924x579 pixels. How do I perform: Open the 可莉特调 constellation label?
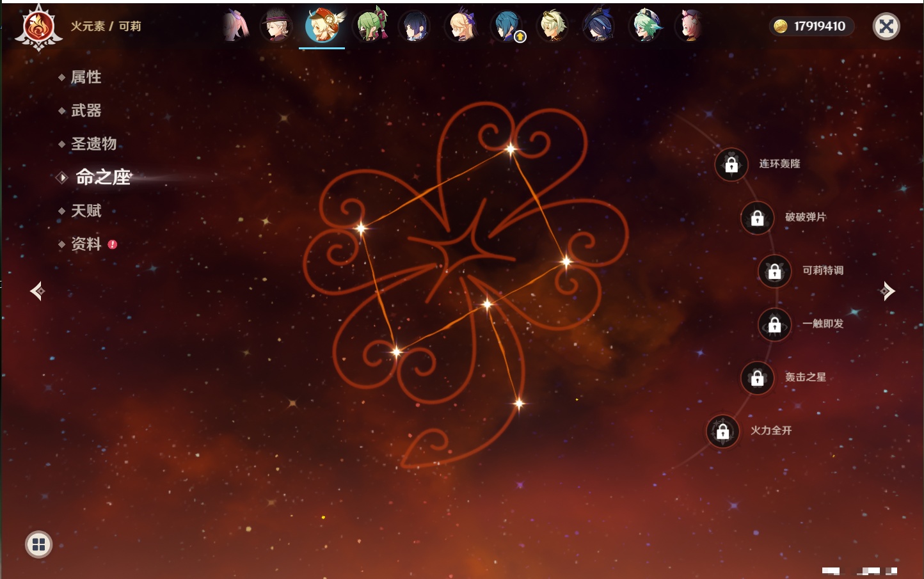[823, 270]
